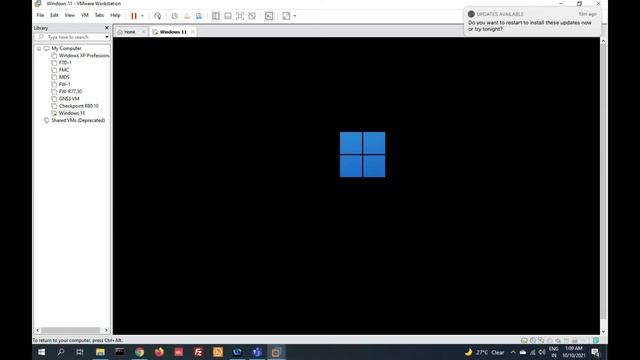Click the hard disk status bar icon
Screen dimensions: 640x360
(x=524, y=340)
